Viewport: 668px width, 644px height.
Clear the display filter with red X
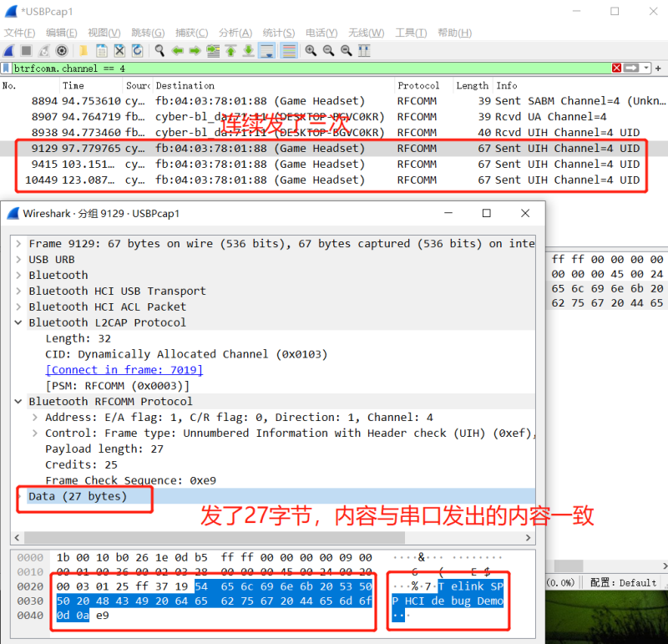(x=617, y=68)
